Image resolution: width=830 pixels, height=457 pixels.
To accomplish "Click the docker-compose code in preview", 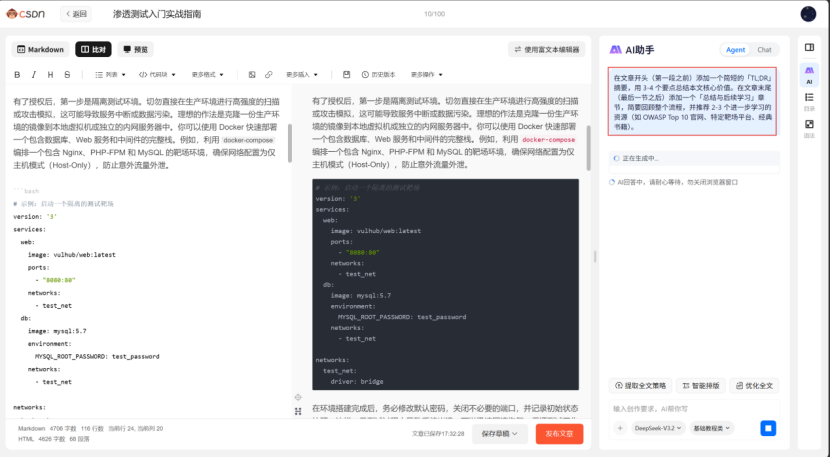I will click(x=548, y=140).
